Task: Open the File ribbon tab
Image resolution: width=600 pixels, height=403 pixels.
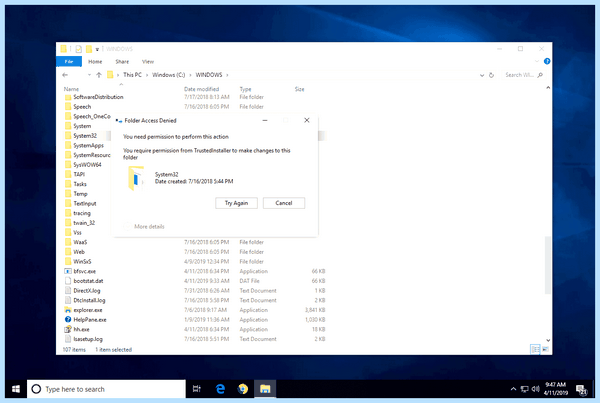Action: 69,61
